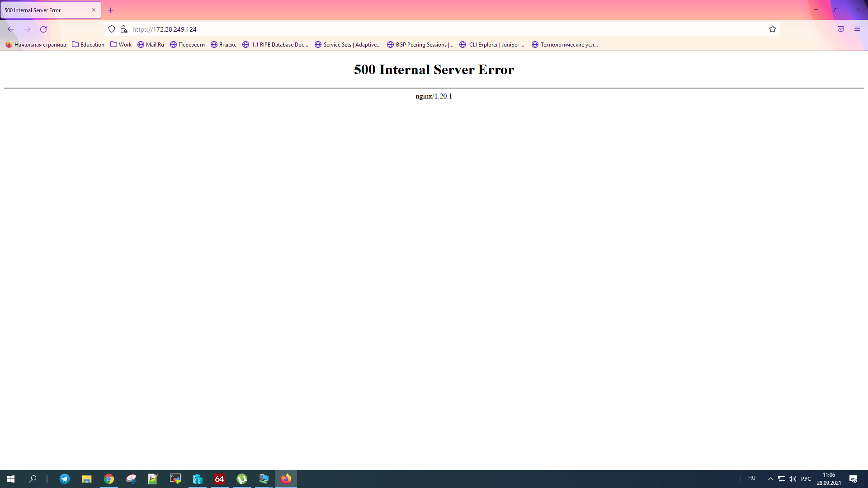868x488 pixels.
Task: Open image app icon in taskbar
Action: coord(175,479)
